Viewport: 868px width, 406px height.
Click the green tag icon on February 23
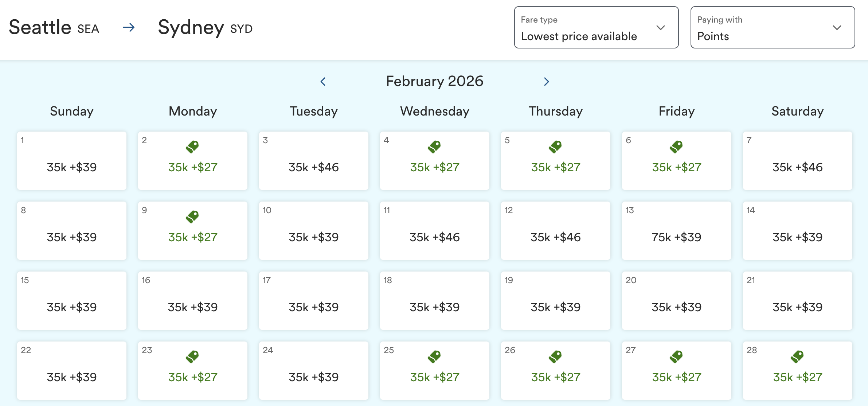click(192, 356)
